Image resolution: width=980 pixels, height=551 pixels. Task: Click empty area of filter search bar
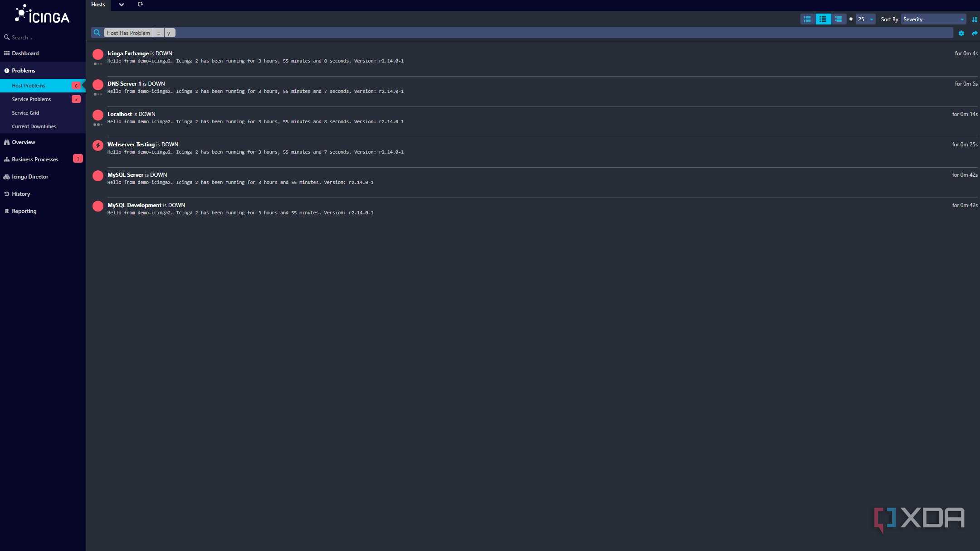click(x=564, y=33)
